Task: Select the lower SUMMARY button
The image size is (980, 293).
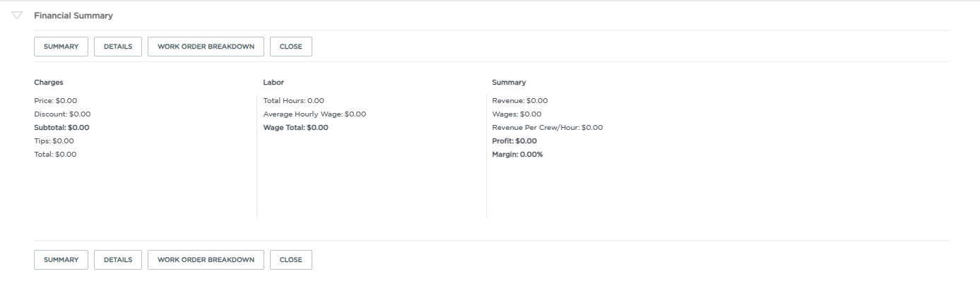Action: click(61, 260)
